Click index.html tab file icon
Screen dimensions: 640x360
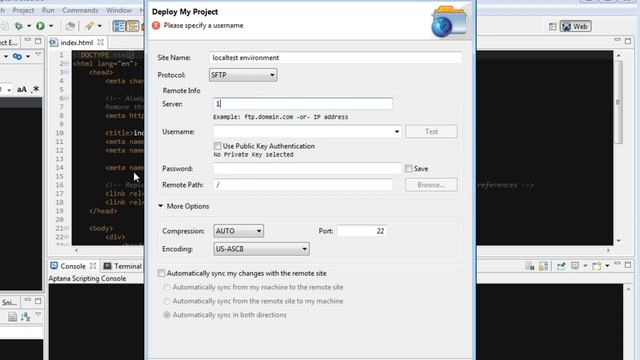click(x=53, y=42)
